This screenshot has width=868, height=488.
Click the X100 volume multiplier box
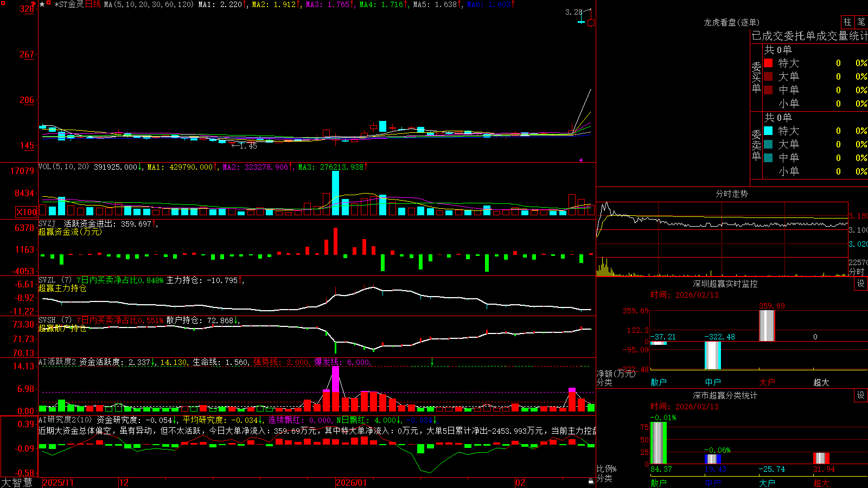click(26, 212)
